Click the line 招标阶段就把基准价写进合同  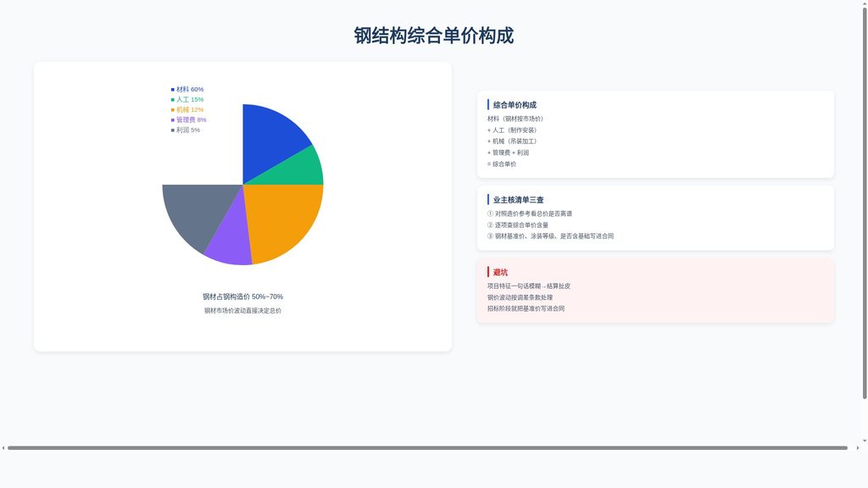tap(526, 308)
